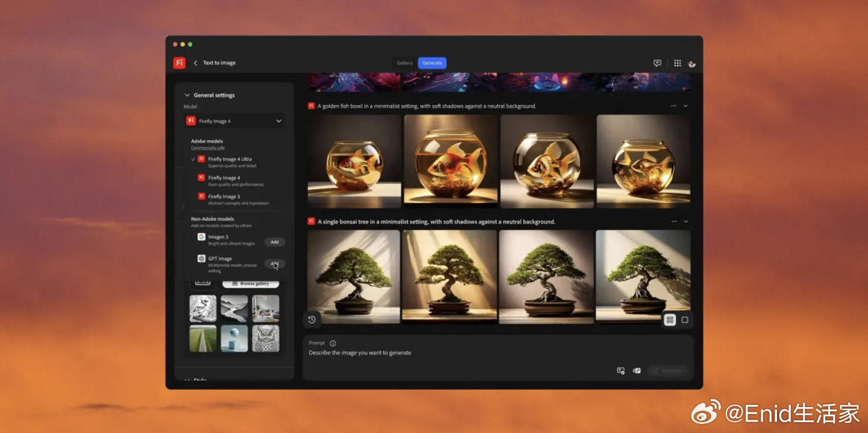
Task: Open the second bonsai tree image
Action: coord(450,276)
